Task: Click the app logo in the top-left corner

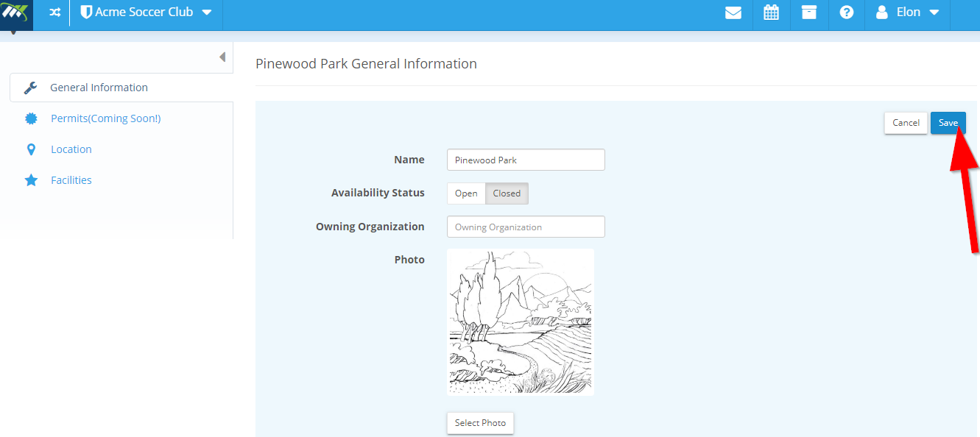Action: click(16, 14)
